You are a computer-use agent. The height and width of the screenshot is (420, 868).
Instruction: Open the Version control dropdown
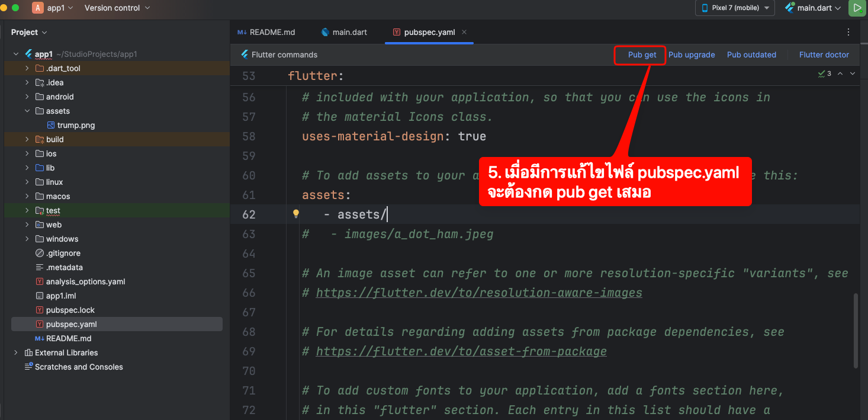click(x=117, y=8)
